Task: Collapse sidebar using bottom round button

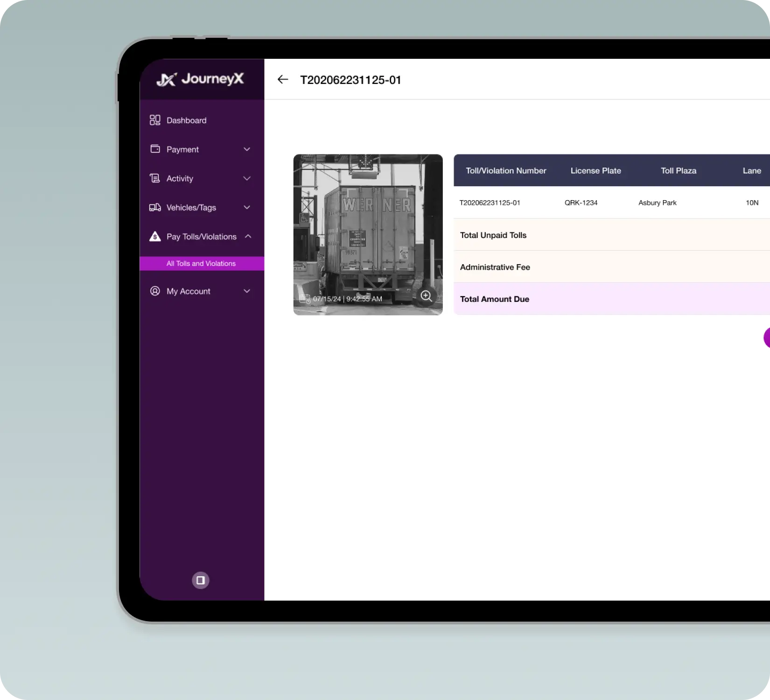Action: point(201,580)
